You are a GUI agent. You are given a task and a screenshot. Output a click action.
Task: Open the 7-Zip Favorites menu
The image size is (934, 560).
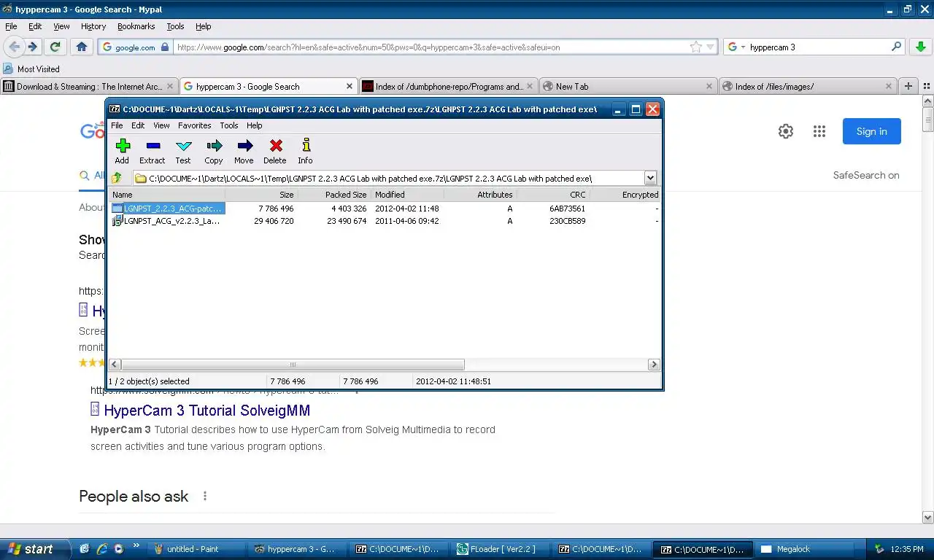pyautogui.click(x=195, y=125)
